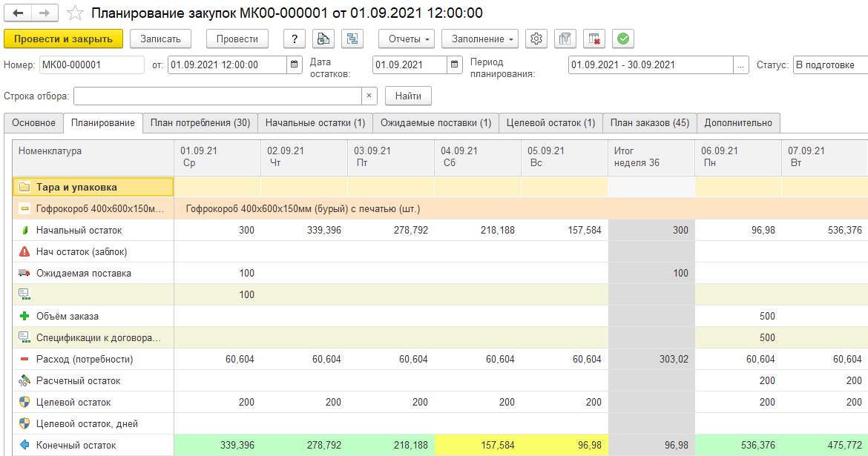Open the Ожидаемые поставки (1) tab
The image size is (868, 456).
[x=436, y=123]
